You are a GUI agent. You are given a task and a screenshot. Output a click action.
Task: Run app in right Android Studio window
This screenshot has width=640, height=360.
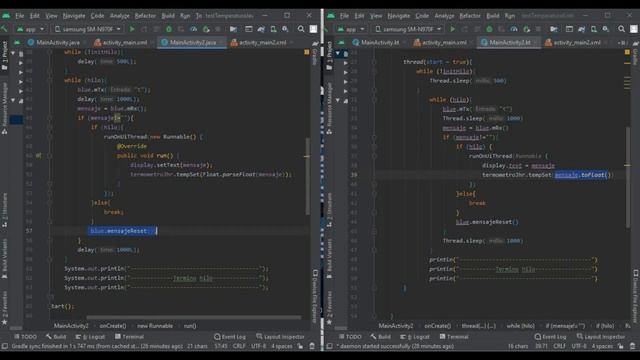tap(452, 29)
